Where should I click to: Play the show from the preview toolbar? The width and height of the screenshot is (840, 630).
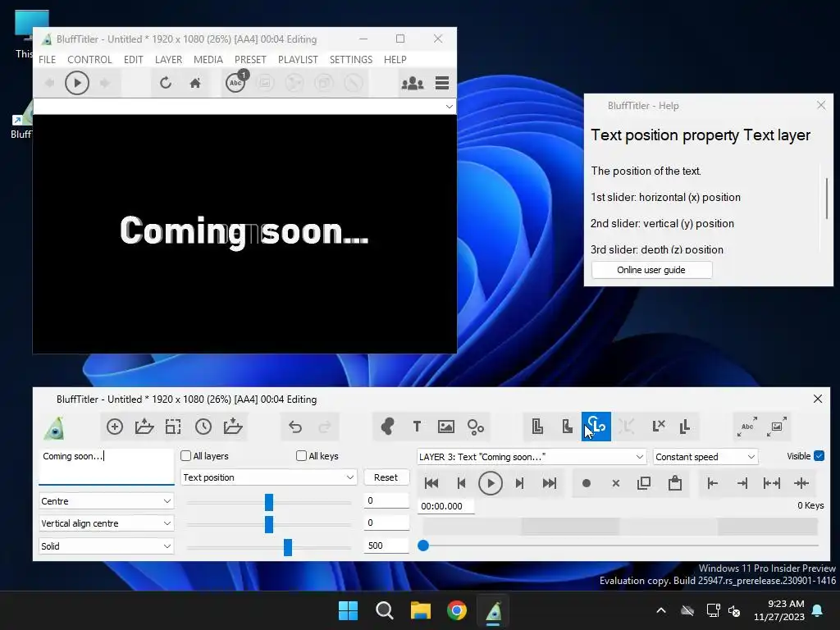(77, 83)
